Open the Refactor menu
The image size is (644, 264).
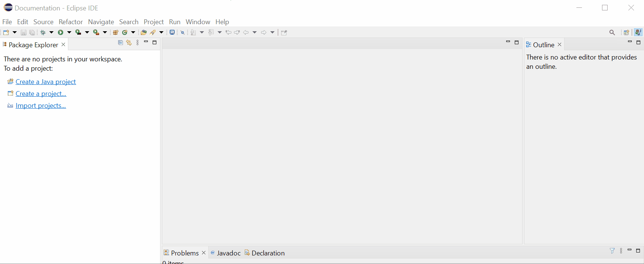click(x=71, y=22)
